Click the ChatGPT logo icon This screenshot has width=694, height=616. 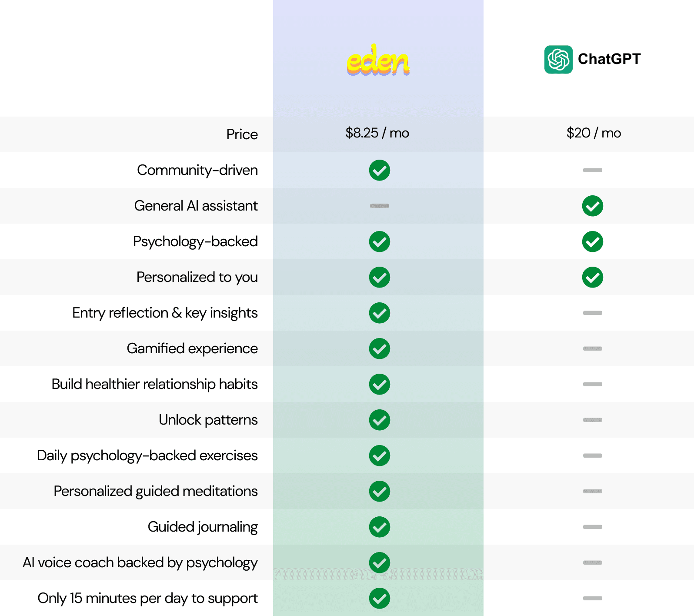coord(558,60)
